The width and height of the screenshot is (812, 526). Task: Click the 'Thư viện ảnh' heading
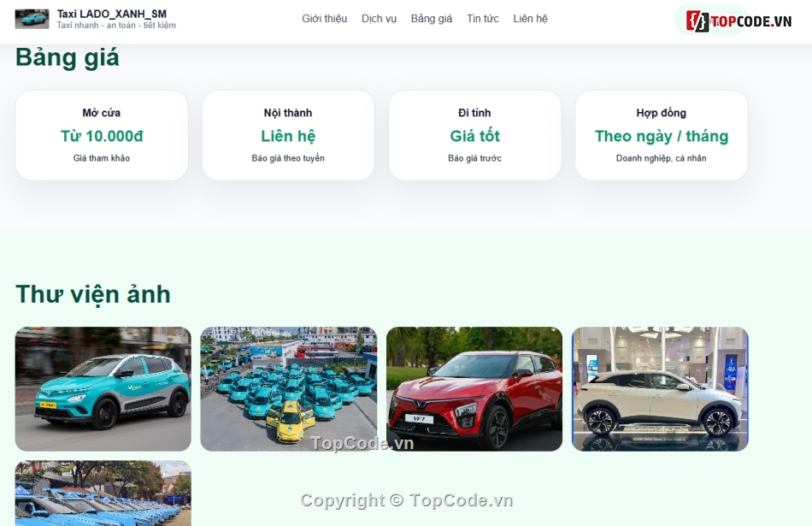tap(93, 294)
